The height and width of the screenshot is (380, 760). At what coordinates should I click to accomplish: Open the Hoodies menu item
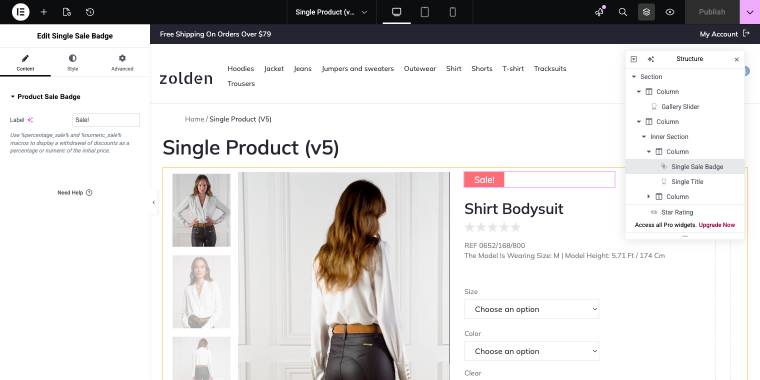(240, 69)
